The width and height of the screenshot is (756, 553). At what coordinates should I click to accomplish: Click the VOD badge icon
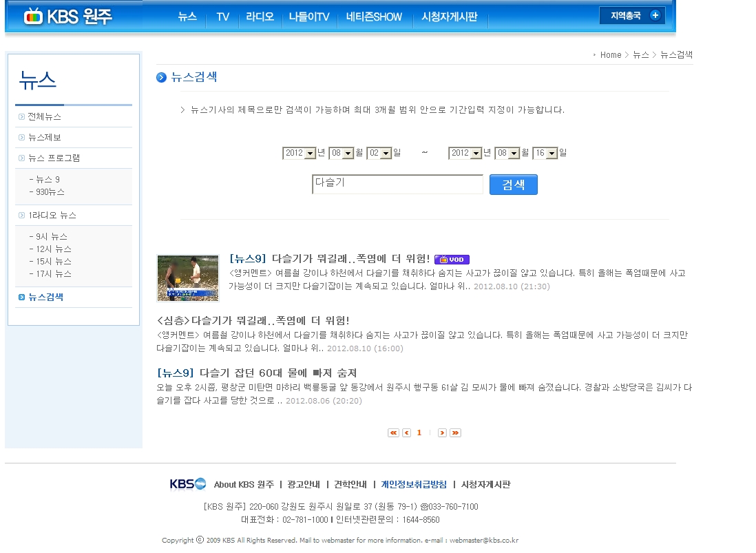452,260
